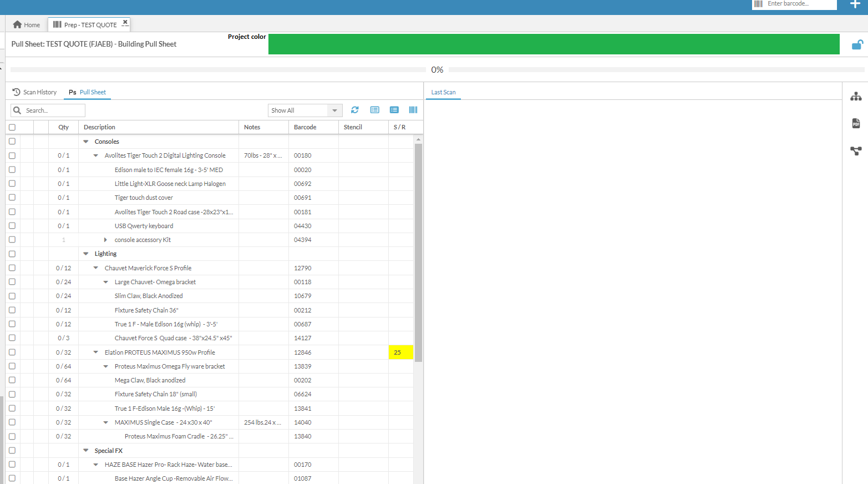Screen dimensions: 868x484
Task: Tick the select-all checkbox in table header
Action: [12, 127]
